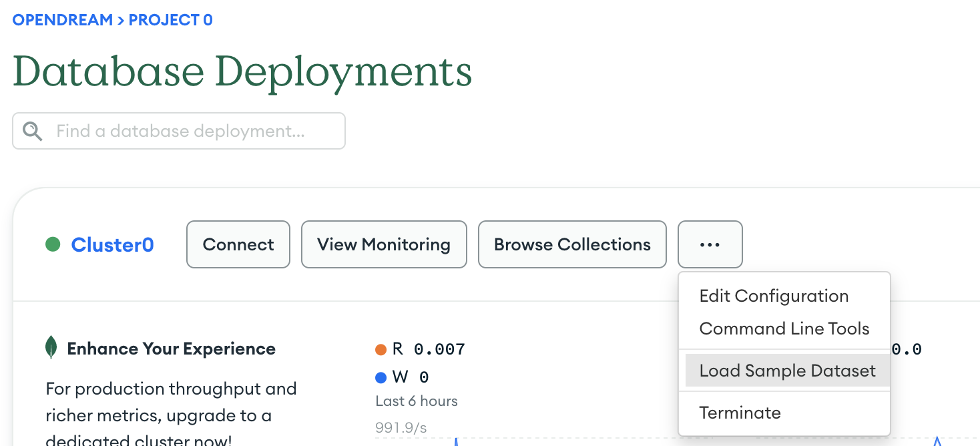Click the Enhance Your Experience heading
This screenshot has width=980, height=446.
pos(172,349)
